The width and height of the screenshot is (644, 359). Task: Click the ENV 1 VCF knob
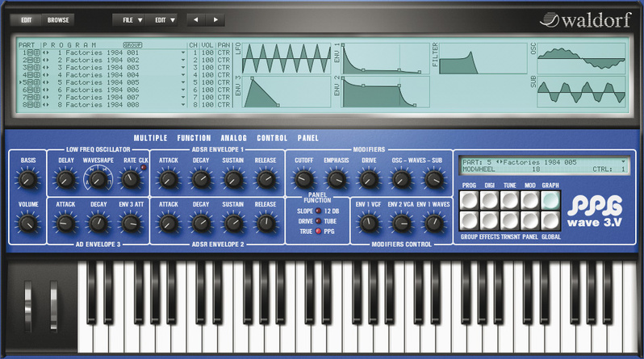coord(369,223)
